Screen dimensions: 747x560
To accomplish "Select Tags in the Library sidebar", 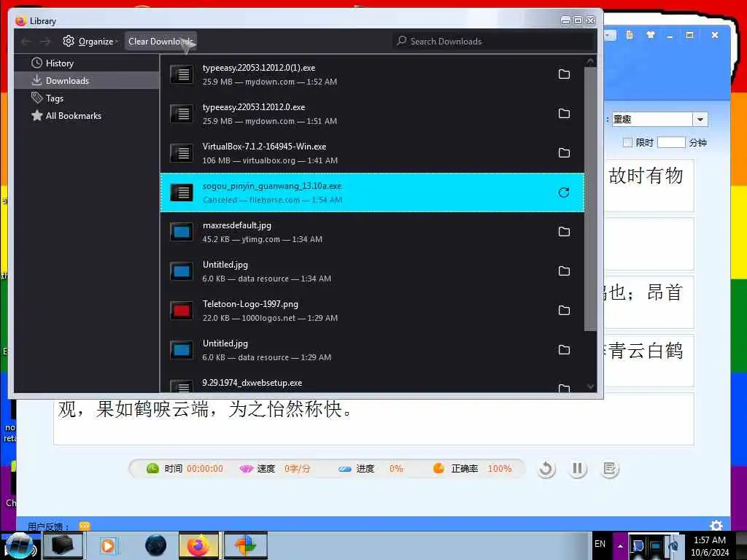I will point(87,98).
